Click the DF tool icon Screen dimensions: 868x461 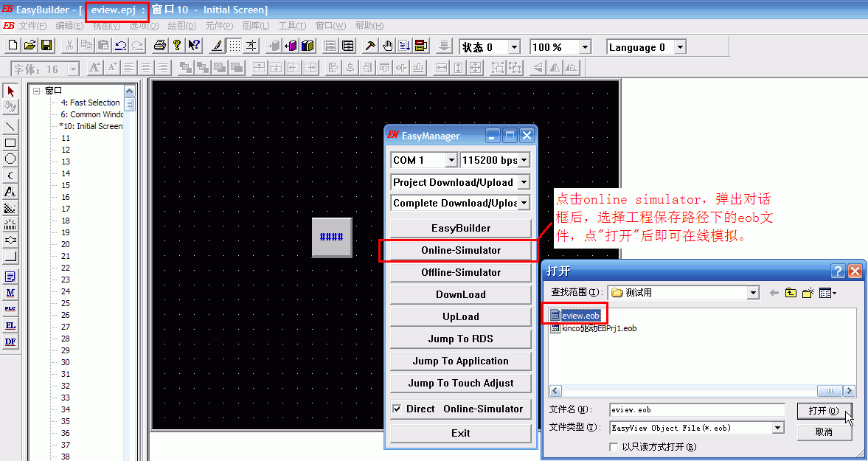pos(10,342)
